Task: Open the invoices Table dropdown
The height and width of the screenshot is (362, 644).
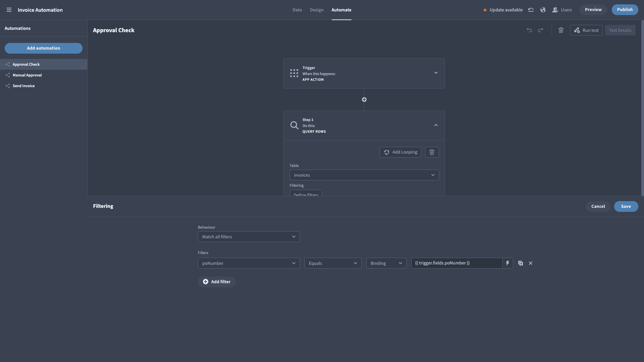Action: (364, 175)
